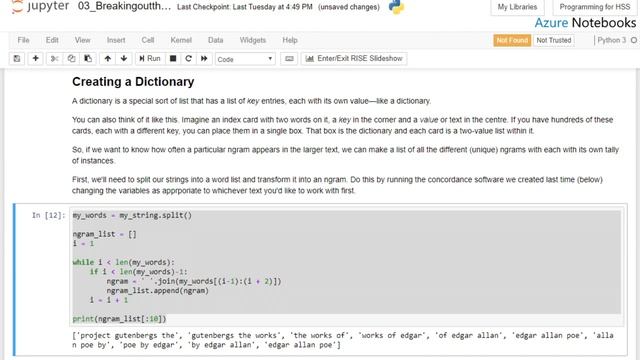Open the Cell menu

pos(148,40)
